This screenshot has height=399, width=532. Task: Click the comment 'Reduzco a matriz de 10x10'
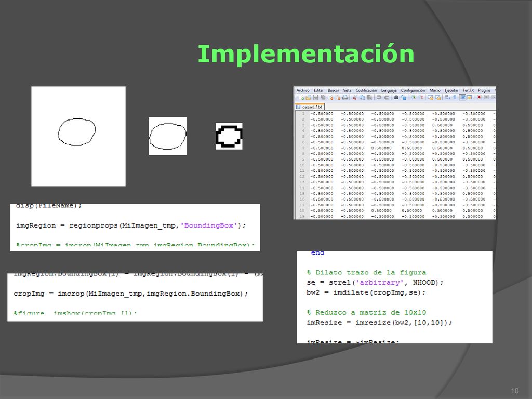pyautogui.click(x=366, y=312)
